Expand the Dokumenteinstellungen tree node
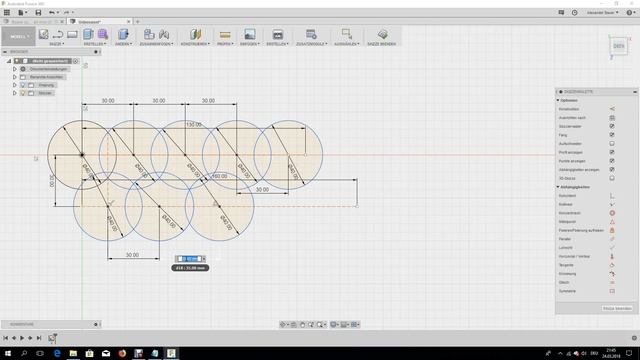This screenshot has width=640, height=360. (x=15, y=69)
